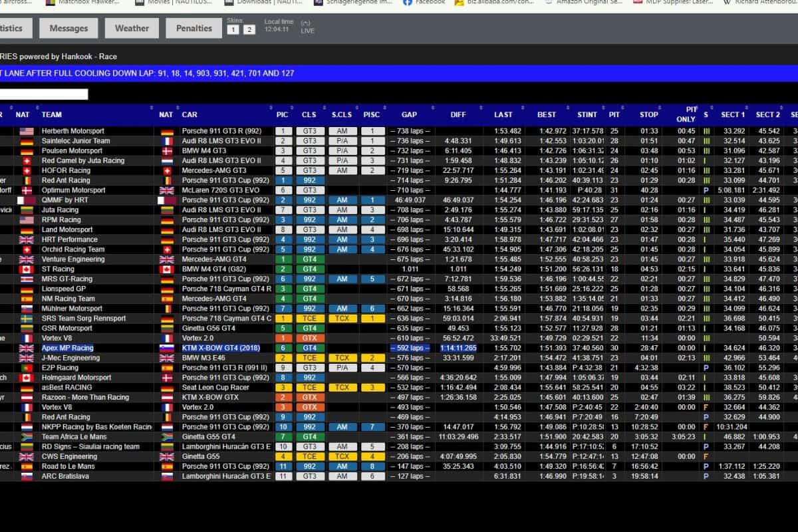
Task: Sort by the BEST lap column
Action: pos(547,114)
